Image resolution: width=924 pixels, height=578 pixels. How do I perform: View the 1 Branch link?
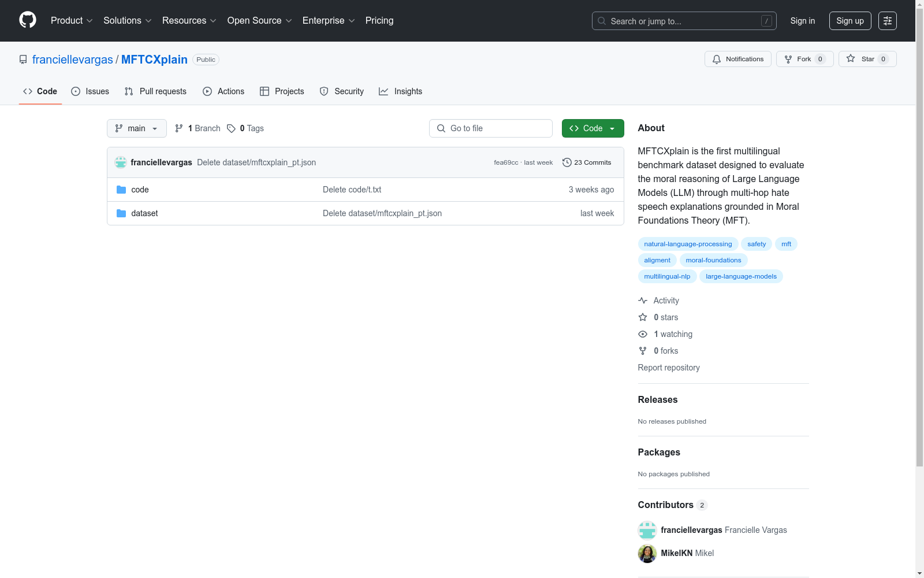198,128
